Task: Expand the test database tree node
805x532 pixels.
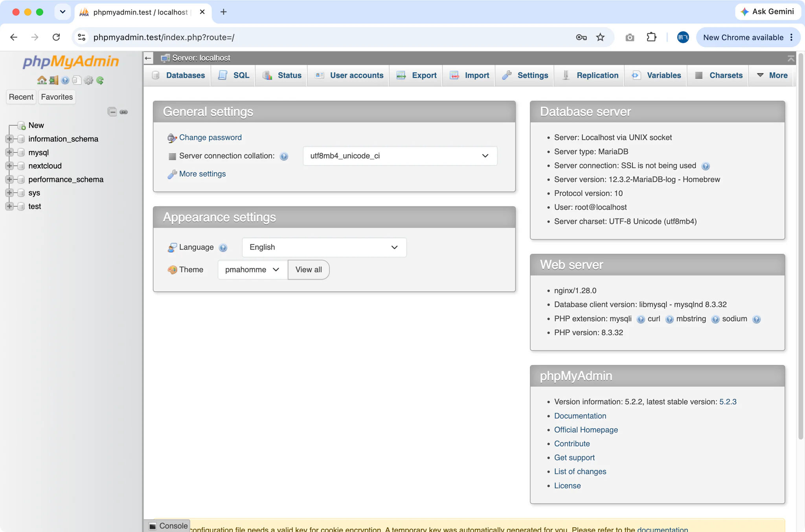Action: tap(9, 206)
